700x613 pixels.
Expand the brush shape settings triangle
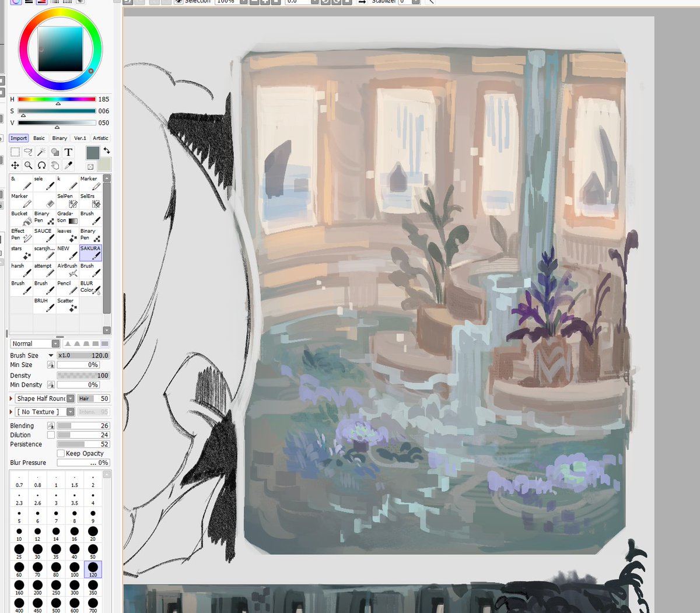point(12,398)
